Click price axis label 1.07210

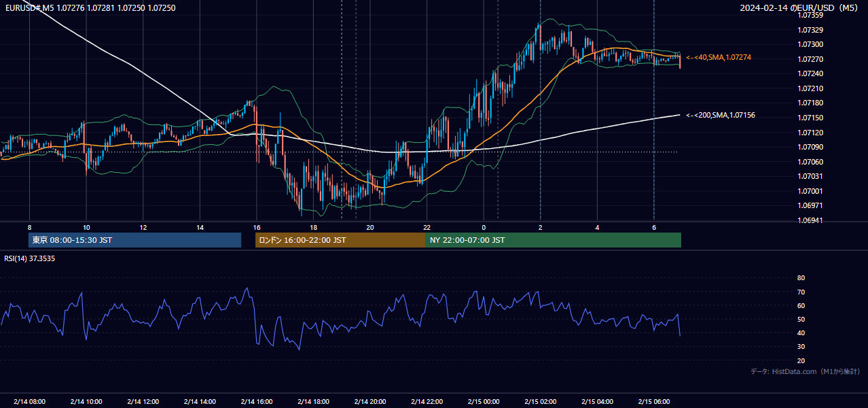point(810,88)
